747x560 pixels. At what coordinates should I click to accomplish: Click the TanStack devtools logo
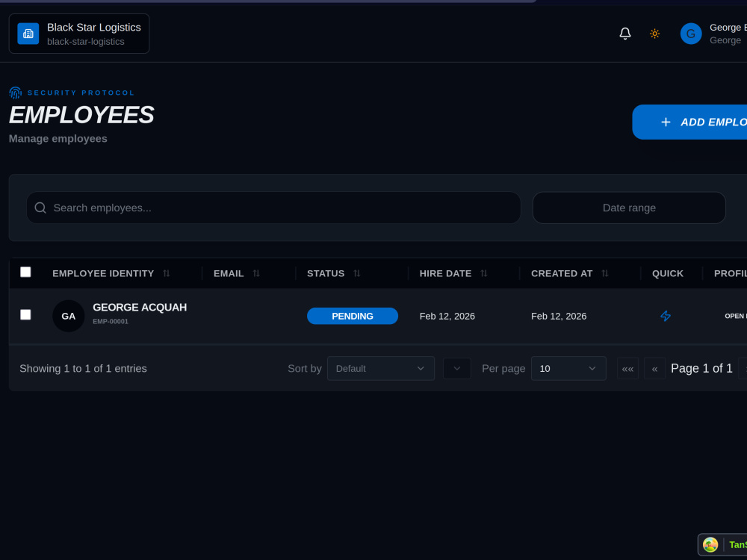coord(710,544)
